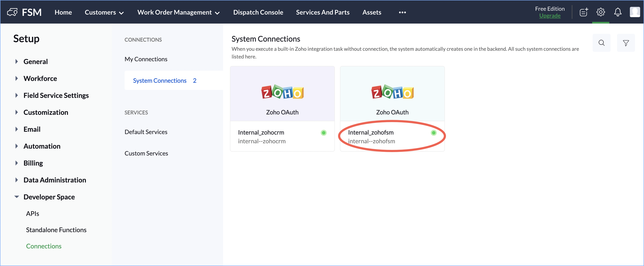This screenshot has height=266, width=644.
Task: Open the quick create icon
Action: point(583,12)
